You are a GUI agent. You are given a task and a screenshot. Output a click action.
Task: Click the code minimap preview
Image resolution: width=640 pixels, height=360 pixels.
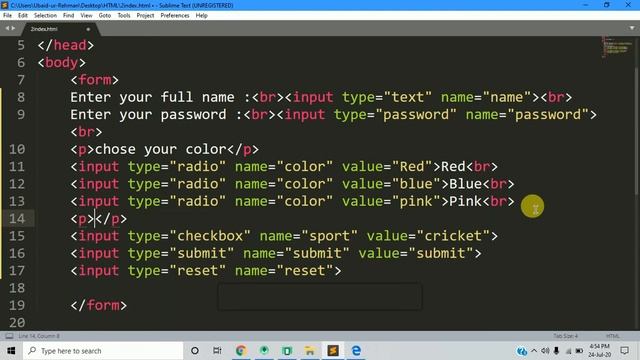616,47
